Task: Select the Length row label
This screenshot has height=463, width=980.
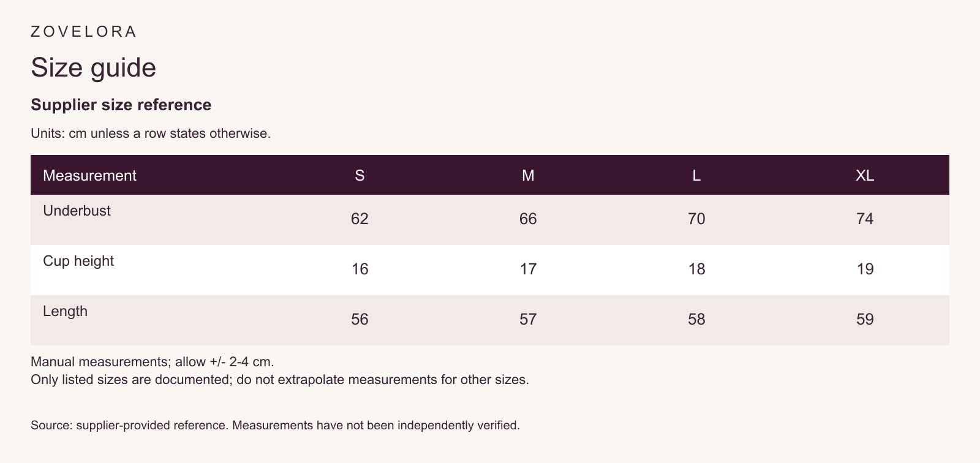Action: click(x=65, y=311)
